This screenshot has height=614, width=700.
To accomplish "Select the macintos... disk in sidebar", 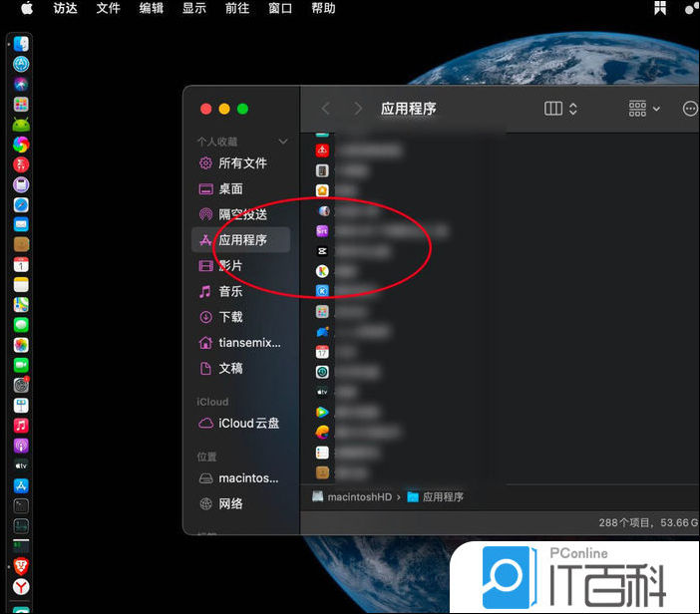I will click(x=241, y=478).
